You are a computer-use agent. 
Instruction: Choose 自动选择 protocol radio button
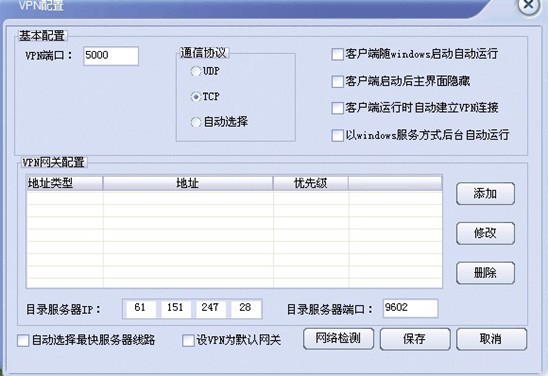pyautogui.click(x=195, y=122)
